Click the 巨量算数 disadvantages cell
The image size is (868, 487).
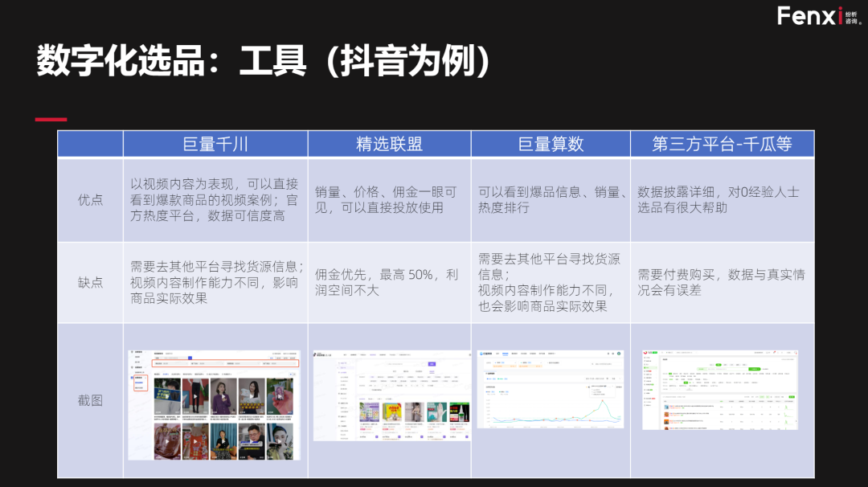(x=551, y=282)
